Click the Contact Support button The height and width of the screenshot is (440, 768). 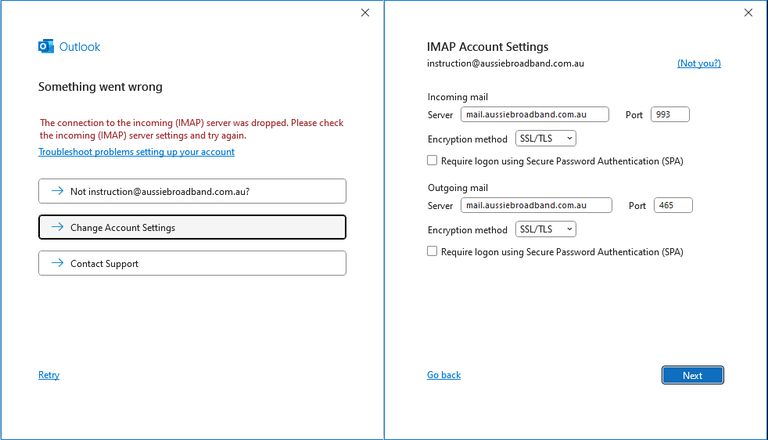click(192, 263)
